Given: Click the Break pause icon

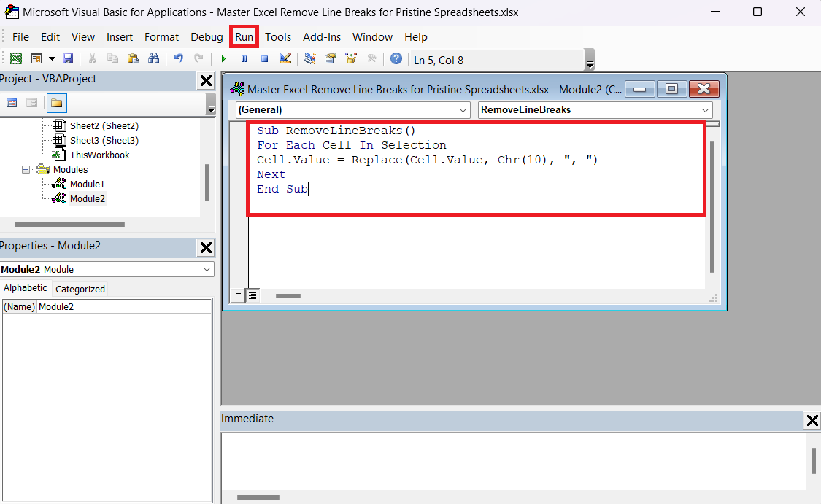Looking at the screenshot, I should (244, 59).
